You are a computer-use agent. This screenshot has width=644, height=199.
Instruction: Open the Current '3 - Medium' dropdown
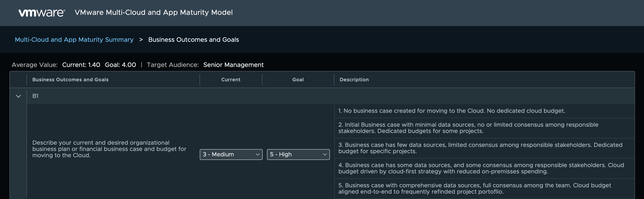pos(231,155)
